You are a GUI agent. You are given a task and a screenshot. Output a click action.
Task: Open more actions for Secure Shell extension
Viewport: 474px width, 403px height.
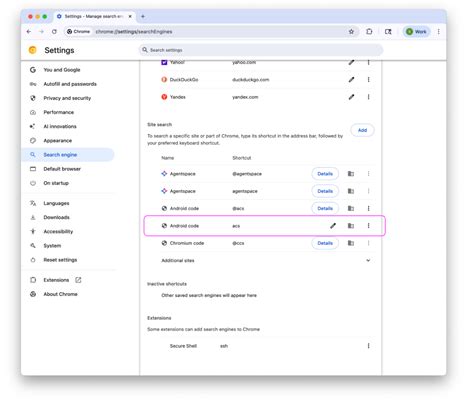click(368, 346)
